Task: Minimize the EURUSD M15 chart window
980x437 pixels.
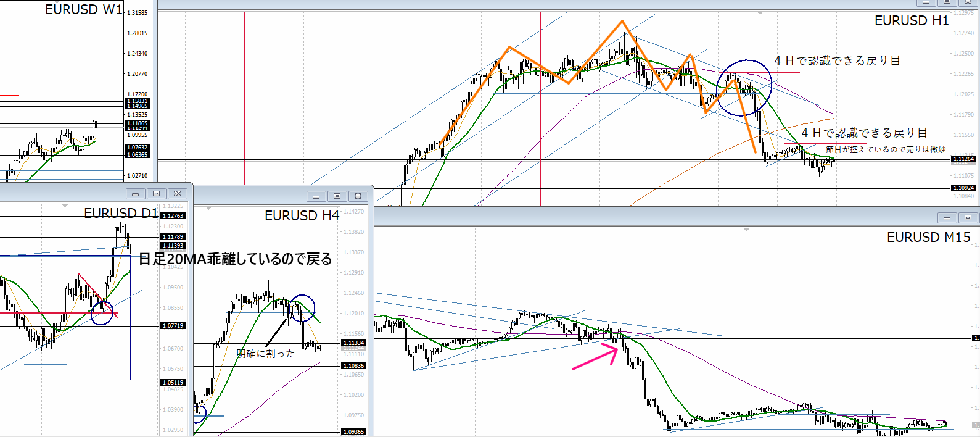Action: [x=947, y=218]
